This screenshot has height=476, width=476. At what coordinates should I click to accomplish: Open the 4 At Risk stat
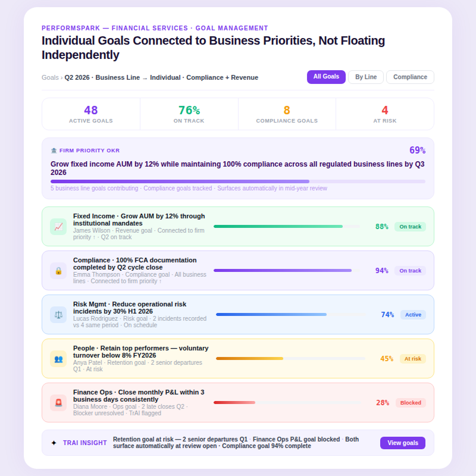384,114
